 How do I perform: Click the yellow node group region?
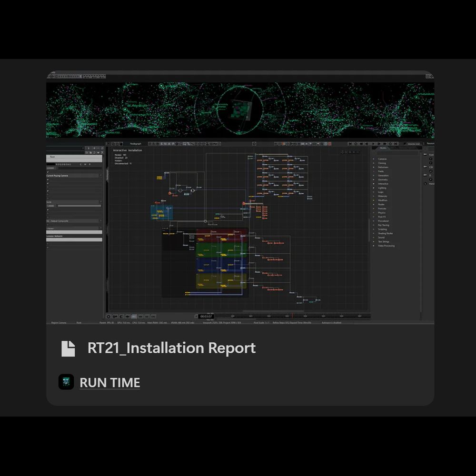coord(221,281)
